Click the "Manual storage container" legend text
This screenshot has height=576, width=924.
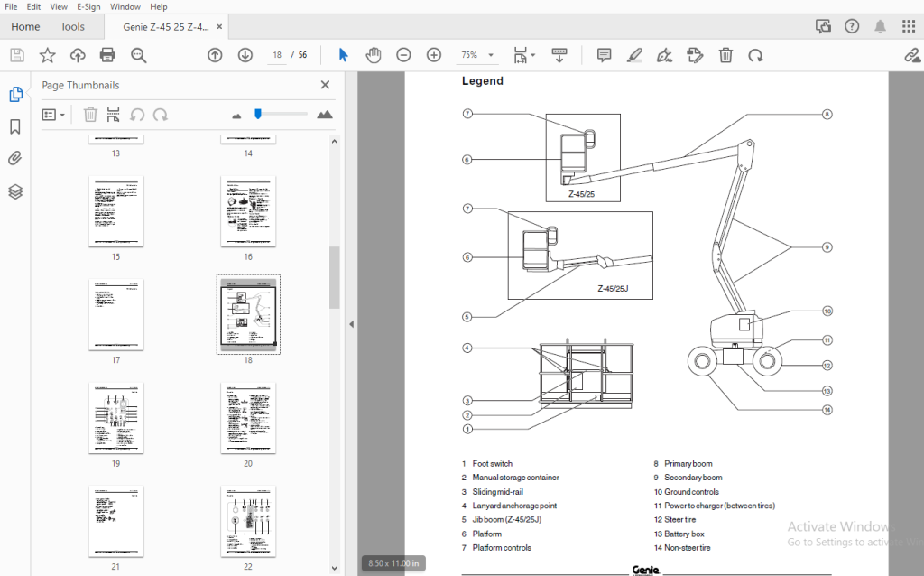pos(515,478)
